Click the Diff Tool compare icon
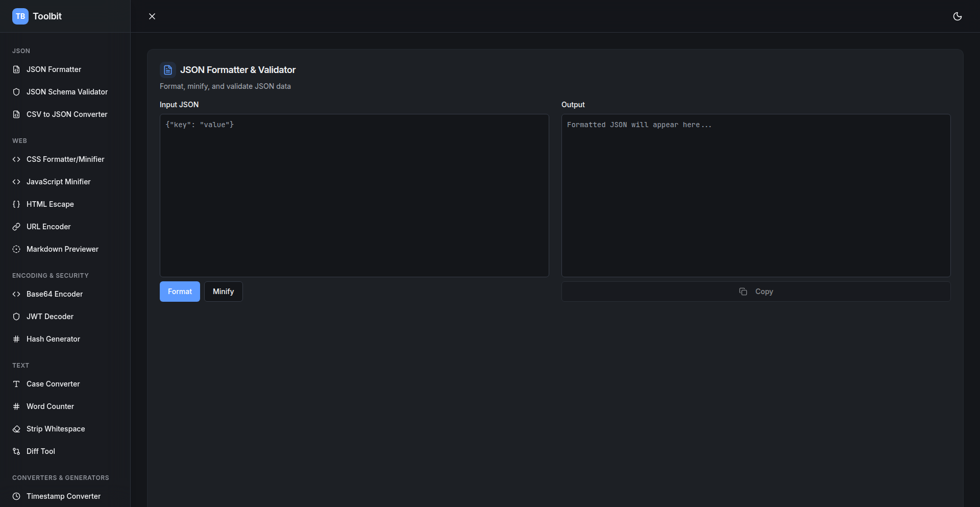Screen dimensions: 980x507 [x=16, y=451]
